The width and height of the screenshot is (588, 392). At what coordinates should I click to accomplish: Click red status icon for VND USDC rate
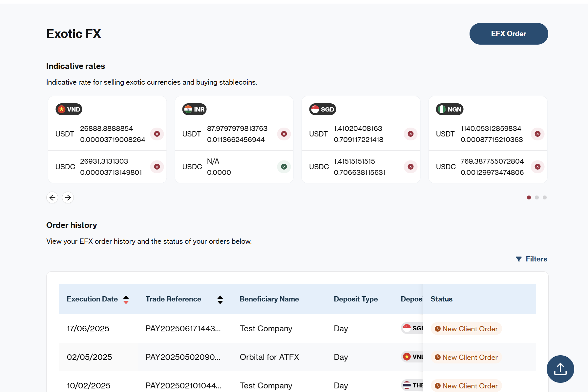coord(157,167)
